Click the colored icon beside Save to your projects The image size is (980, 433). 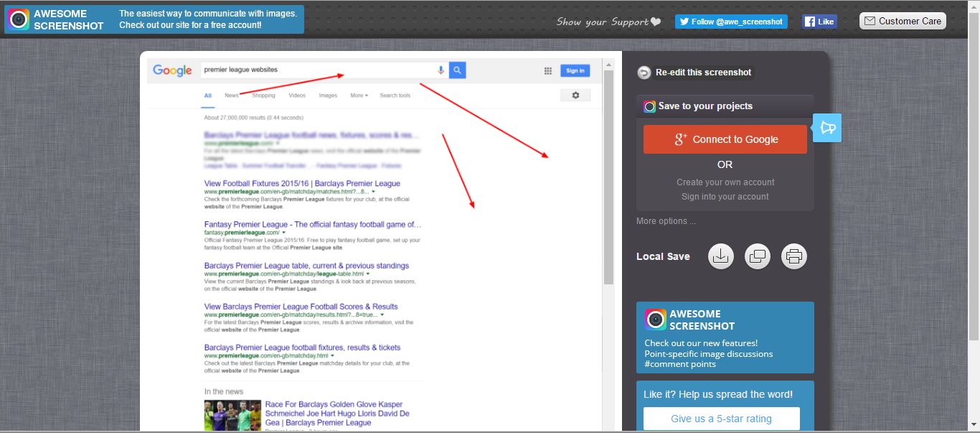point(649,106)
